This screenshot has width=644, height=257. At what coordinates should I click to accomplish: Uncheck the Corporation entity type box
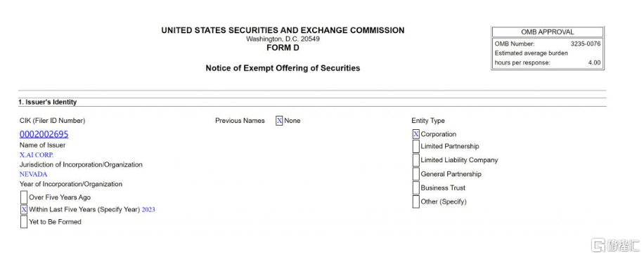click(416, 134)
